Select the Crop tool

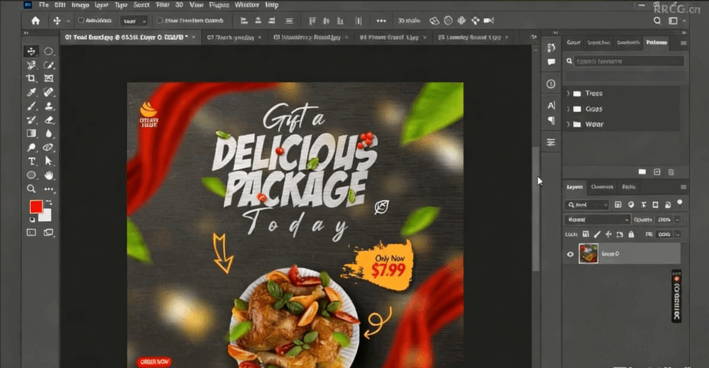[31, 78]
